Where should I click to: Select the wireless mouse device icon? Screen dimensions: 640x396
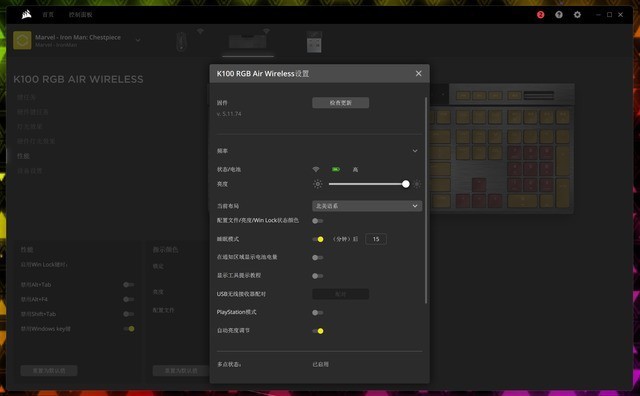[x=182, y=41]
